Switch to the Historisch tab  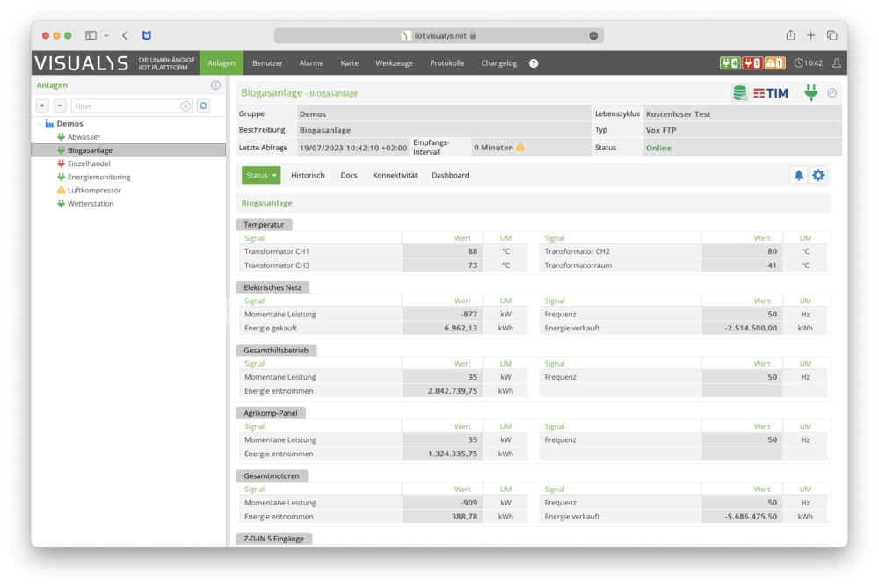[x=308, y=175]
